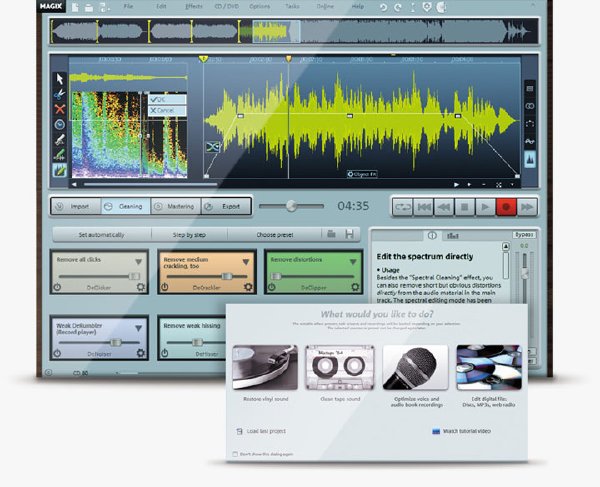
Task: Click the info icon tab
Action: tap(432, 236)
